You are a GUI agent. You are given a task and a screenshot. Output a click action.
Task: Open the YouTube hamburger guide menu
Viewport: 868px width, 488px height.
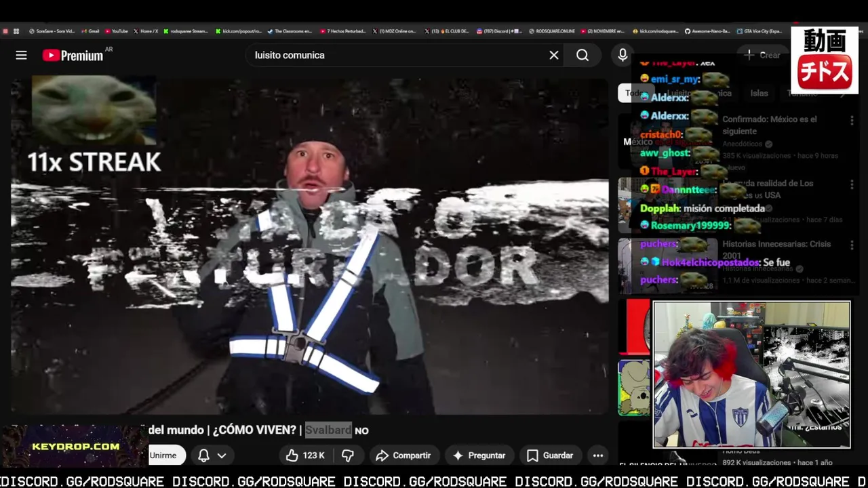coord(21,56)
